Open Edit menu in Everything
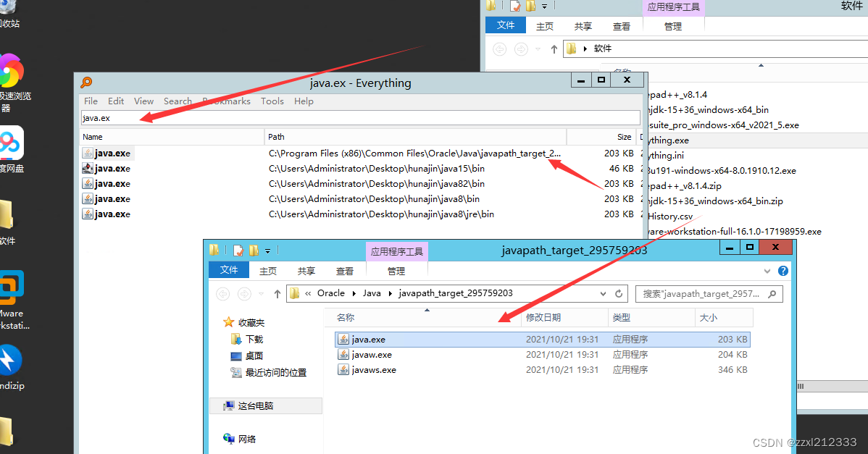This screenshot has height=454, width=868. pos(116,101)
